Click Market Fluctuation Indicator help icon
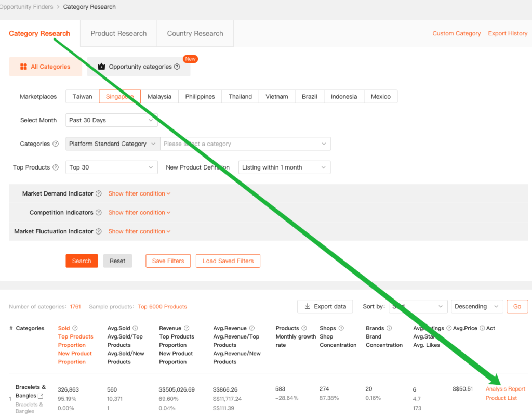 (99, 231)
